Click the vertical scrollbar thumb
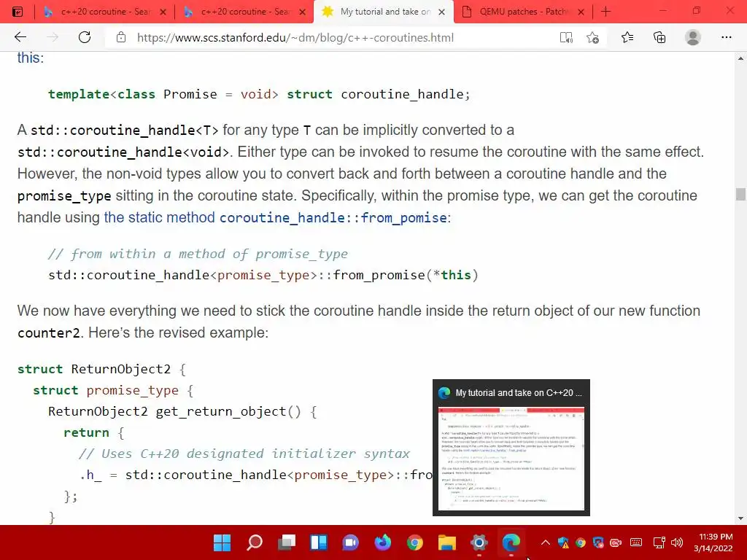Screen dimensions: 747x560 pos(740,194)
